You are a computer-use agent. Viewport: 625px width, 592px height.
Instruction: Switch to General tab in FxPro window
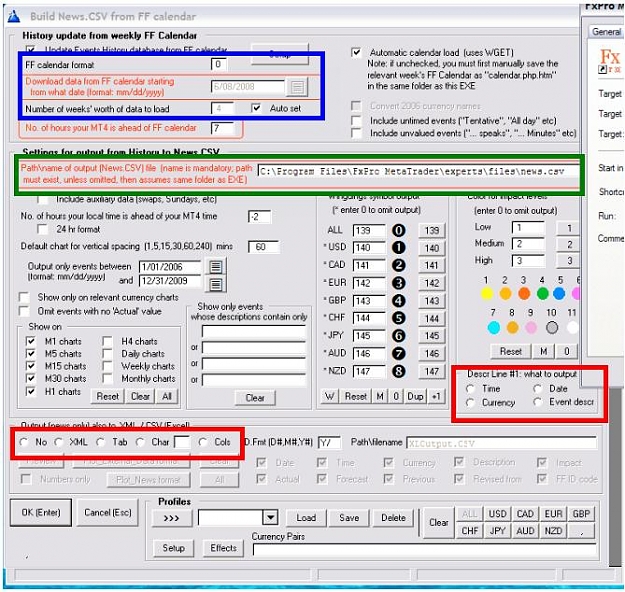pyautogui.click(x=606, y=31)
